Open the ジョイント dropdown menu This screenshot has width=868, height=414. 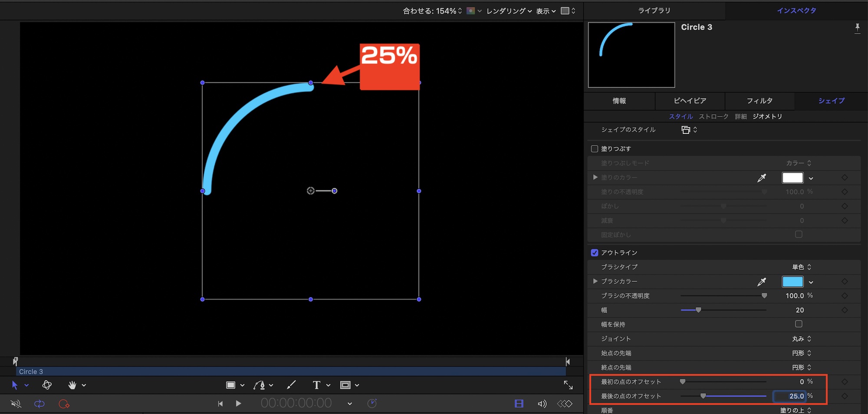[x=801, y=339]
